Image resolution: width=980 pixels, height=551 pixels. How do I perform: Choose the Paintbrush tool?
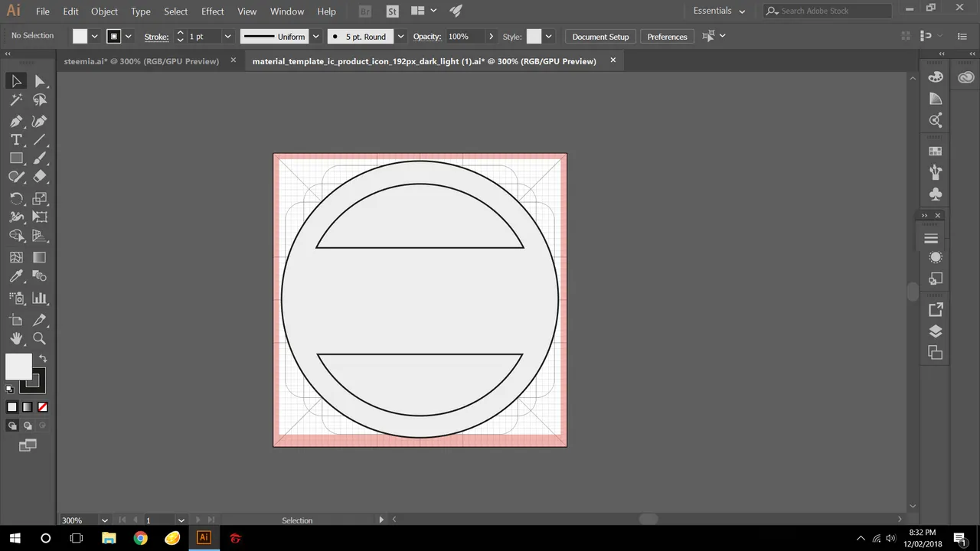coord(40,158)
